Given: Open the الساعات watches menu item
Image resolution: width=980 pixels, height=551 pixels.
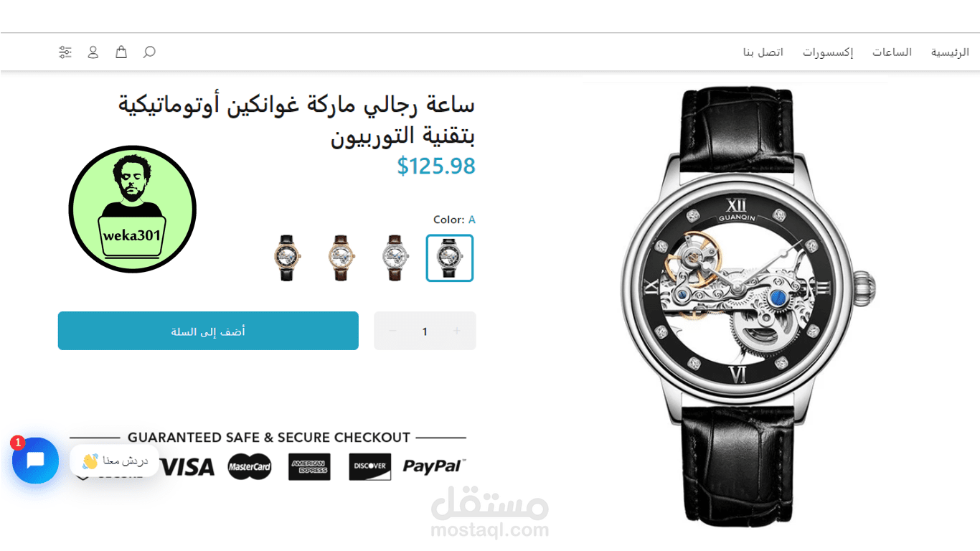Looking at the screenshot, I should pyautogui.click(x=892, y=52).
